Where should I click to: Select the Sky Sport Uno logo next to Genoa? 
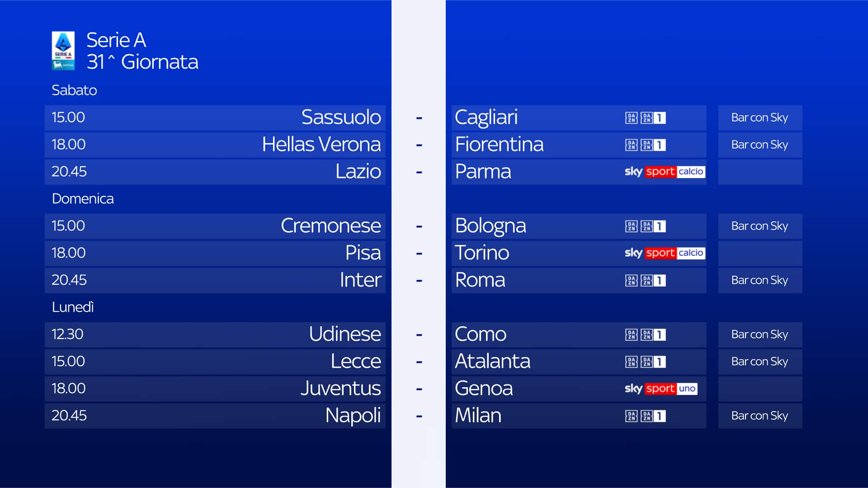click(x=660, y=389)
